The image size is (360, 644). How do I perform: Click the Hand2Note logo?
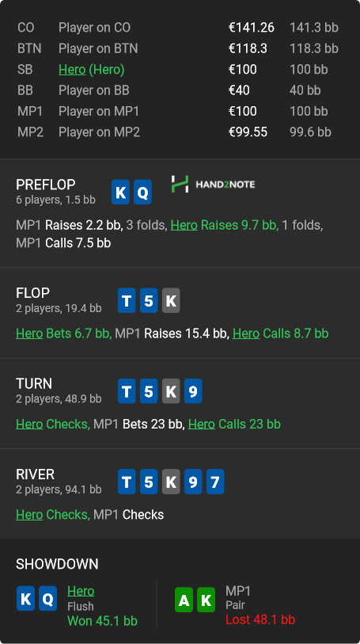coord(213,185)
